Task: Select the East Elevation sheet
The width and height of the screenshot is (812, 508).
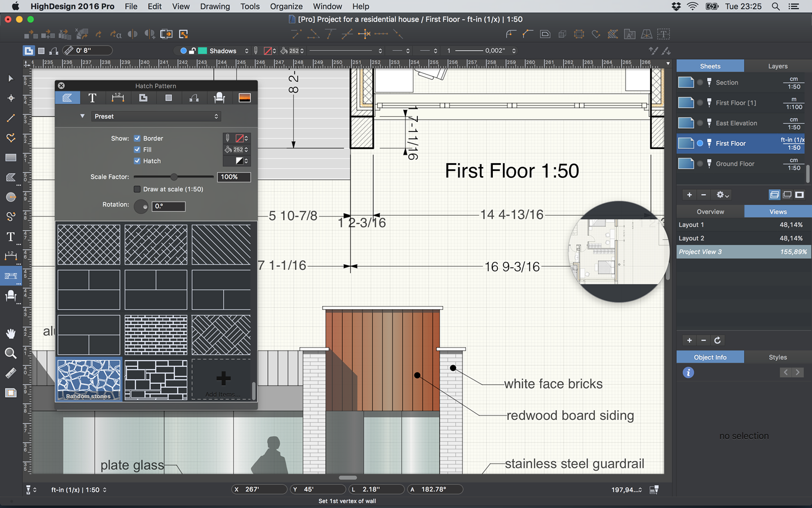Action: [x=736, y=123]
